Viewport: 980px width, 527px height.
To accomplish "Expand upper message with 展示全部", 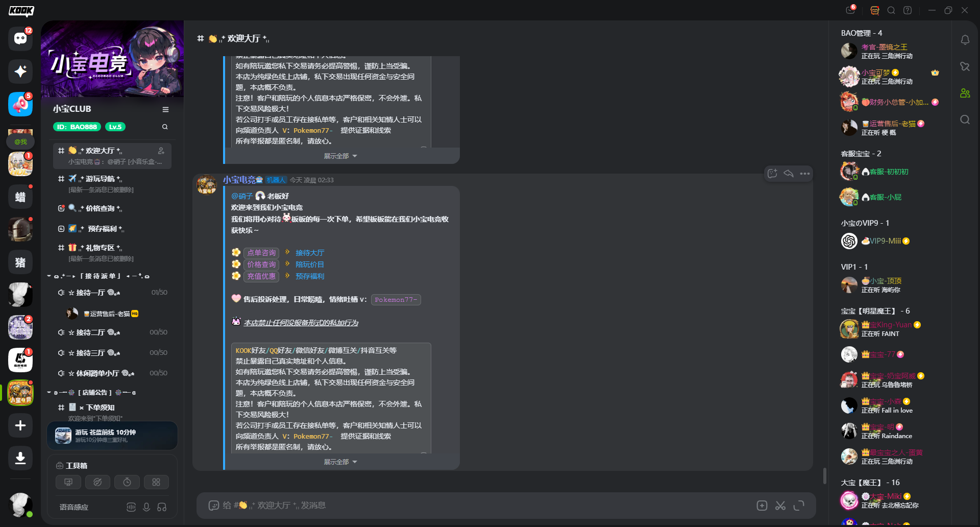I will coord(340,156).
